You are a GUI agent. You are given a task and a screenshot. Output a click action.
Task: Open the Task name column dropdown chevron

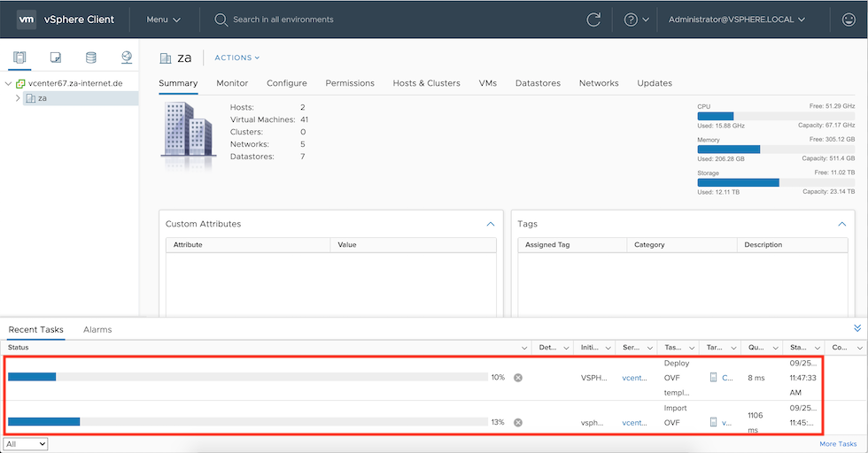692,348
